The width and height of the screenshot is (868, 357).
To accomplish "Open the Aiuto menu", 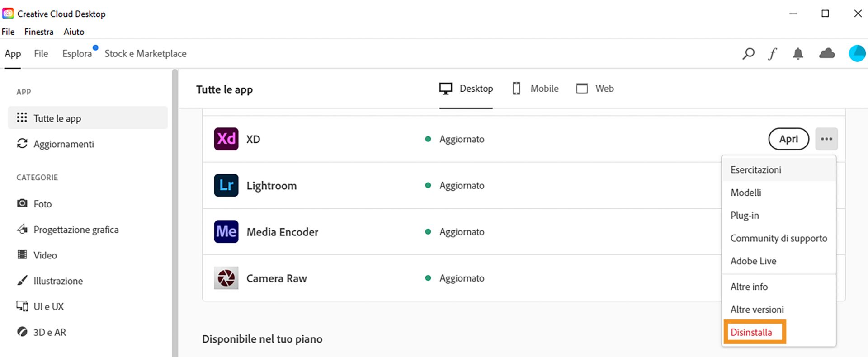I will click(x=74, y=32).
